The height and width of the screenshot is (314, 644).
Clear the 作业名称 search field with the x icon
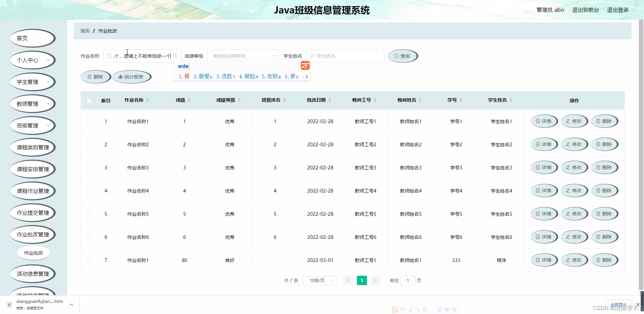(175, 56)
